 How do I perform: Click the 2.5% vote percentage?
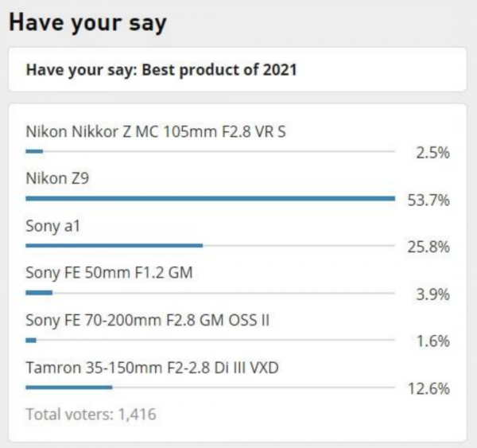432,153
